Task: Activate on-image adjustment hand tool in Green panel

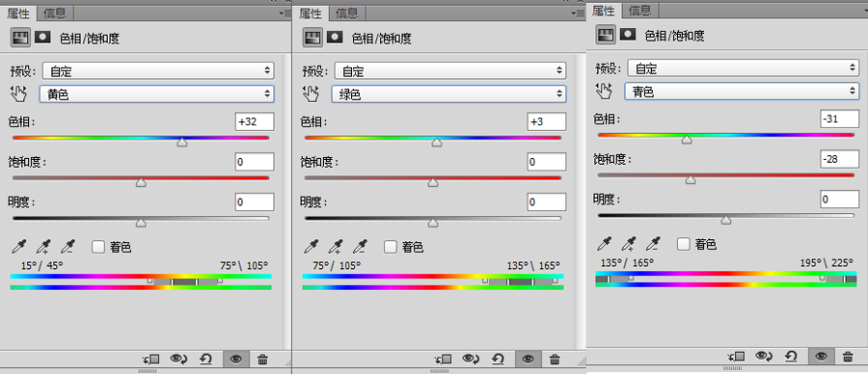Action: point(312,94)
